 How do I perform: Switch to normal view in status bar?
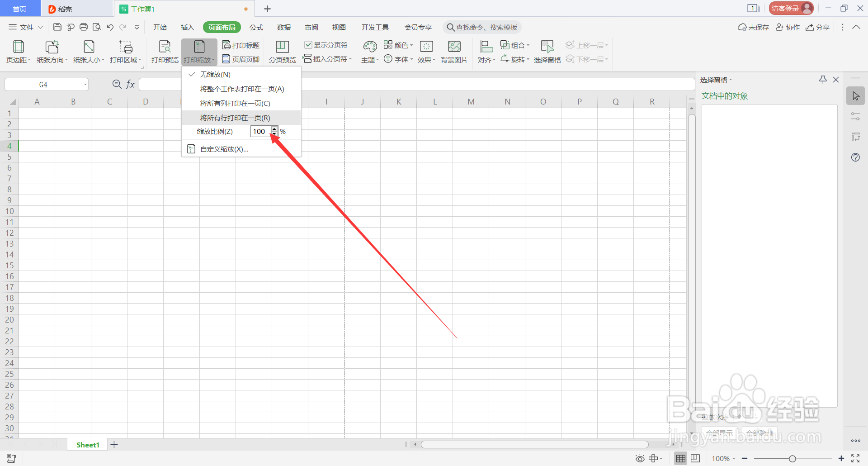pyautogui.click(x=681, y=459)
